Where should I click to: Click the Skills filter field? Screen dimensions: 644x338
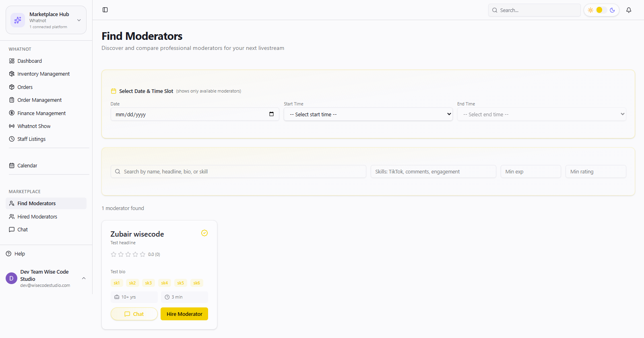[433, 171]
